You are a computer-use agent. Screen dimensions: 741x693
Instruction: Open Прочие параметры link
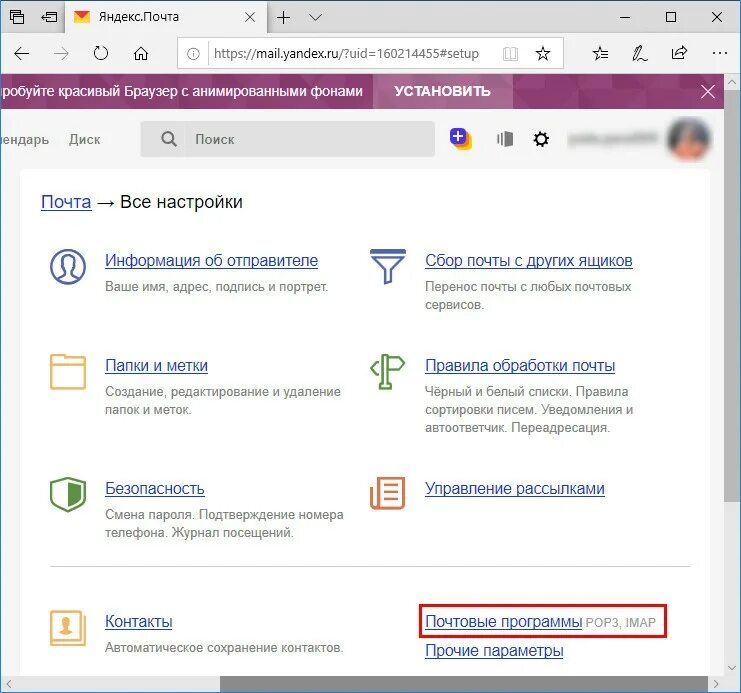coord(494,651)
